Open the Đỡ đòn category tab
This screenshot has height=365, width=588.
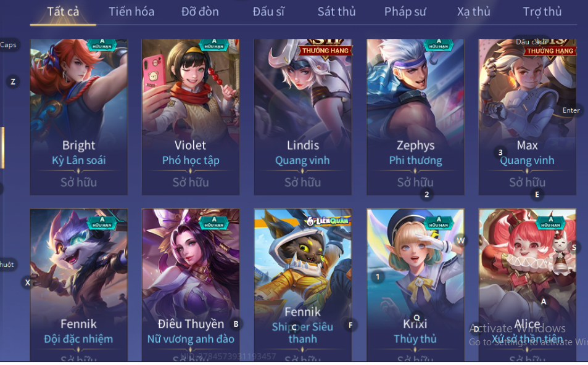200,12
